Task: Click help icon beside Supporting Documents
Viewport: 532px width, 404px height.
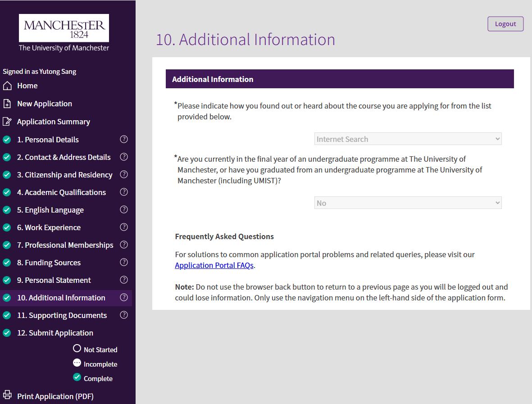Action: click(124, 315)
